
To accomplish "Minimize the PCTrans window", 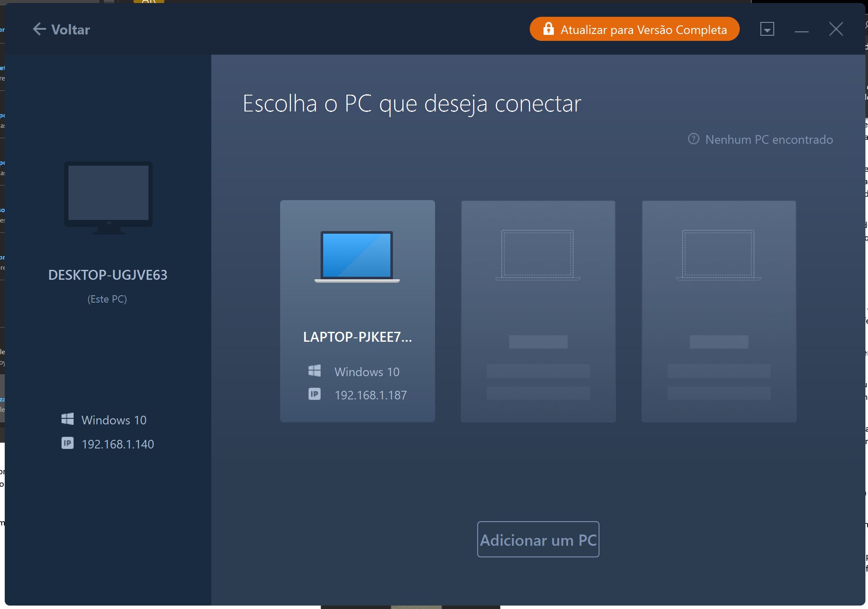I will (x=801, y=31).
